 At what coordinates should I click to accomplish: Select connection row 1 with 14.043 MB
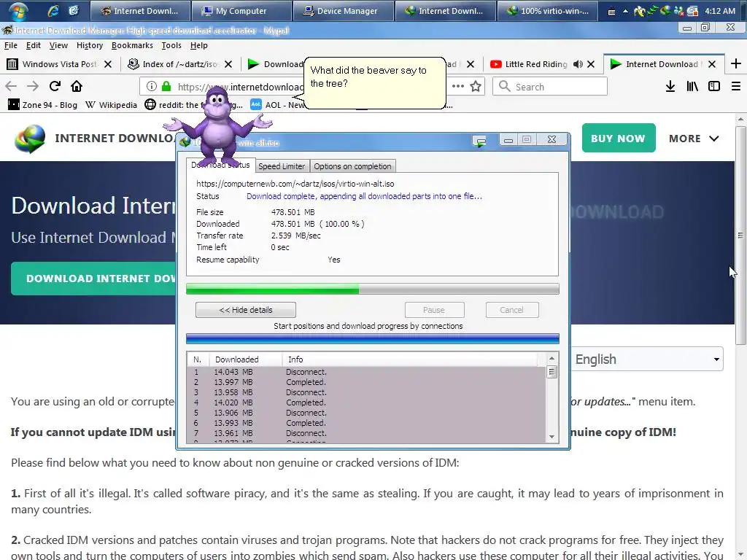pos(367,372)
